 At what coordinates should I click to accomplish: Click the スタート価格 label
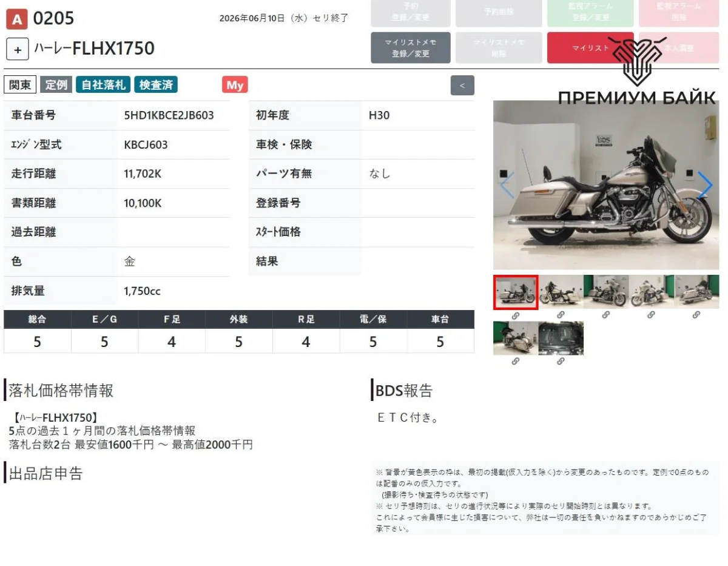[x=278, y=232]
